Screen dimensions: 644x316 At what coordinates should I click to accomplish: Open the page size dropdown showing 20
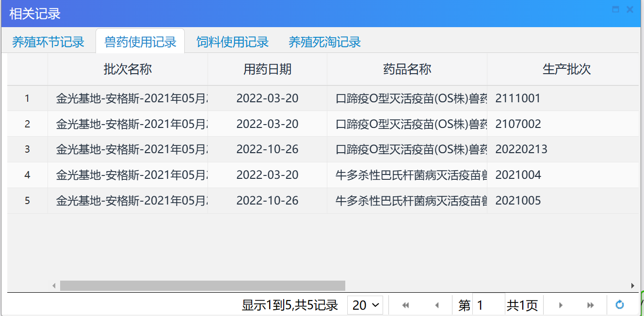tap(365, 305)
